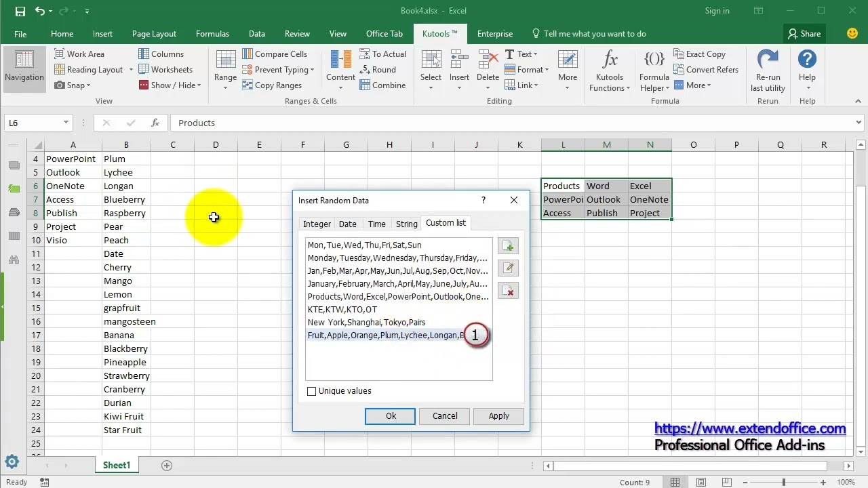Screen dimensions: 868x488
Task: Cancel the Insert Random Data dialog
Action: tap(445, 416)
